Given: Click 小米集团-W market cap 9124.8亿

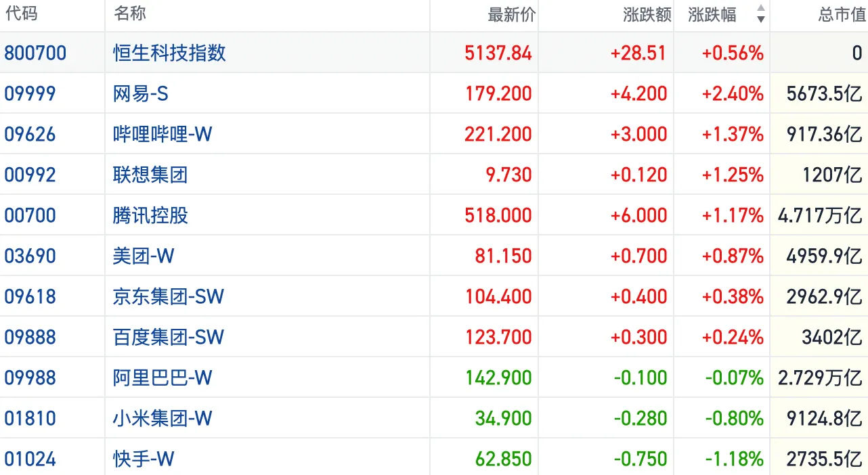Looking at the screenshot, I should click(824, 418).
